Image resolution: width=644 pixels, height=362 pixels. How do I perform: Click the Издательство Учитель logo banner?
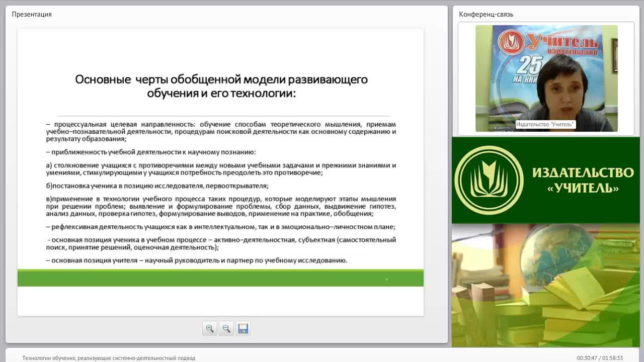[x=546, y=180]
